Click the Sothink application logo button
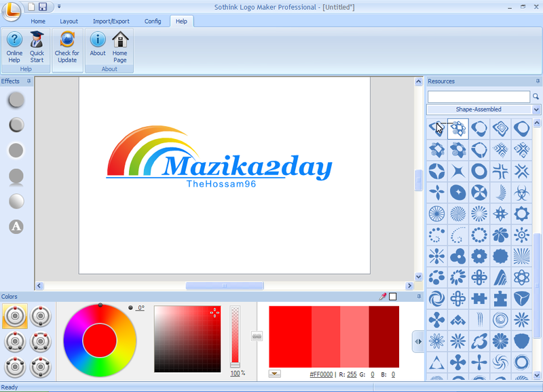This screenshot has height=392, width=543. [12, 11]
